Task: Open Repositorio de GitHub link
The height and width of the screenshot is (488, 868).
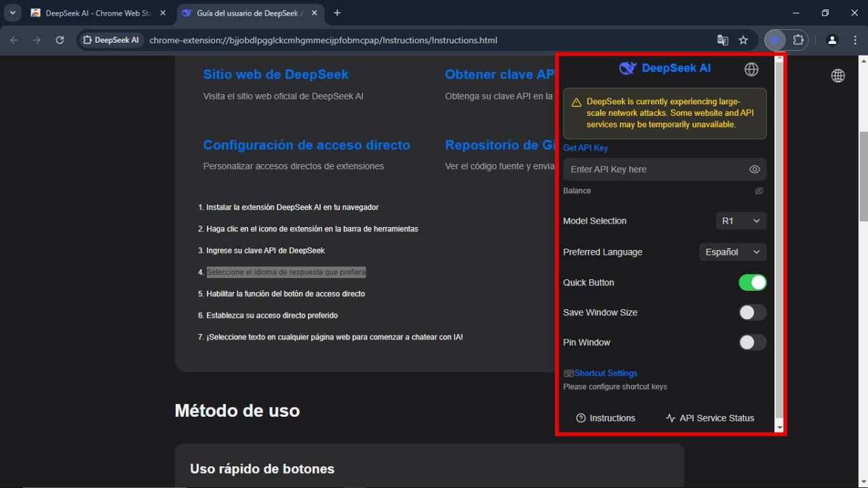Action: point(499,145)
